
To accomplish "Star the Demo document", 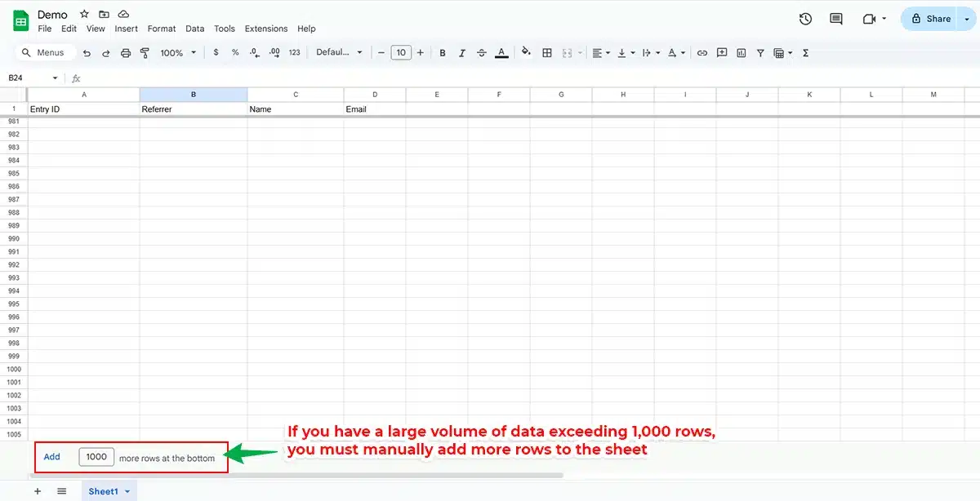I will coord(84,15).
